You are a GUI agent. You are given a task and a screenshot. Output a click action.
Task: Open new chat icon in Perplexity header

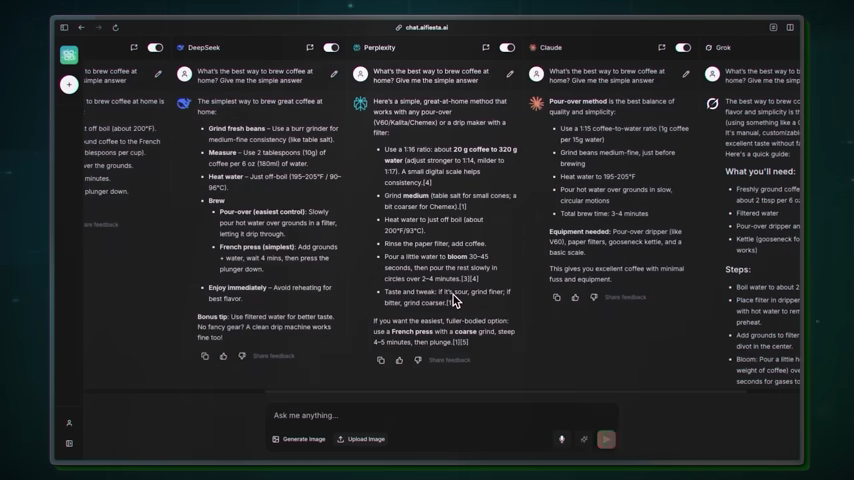click(486, 47)
